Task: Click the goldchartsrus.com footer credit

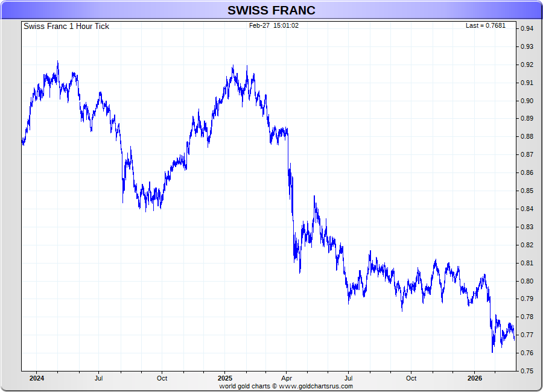Action: tap(286, 386)
